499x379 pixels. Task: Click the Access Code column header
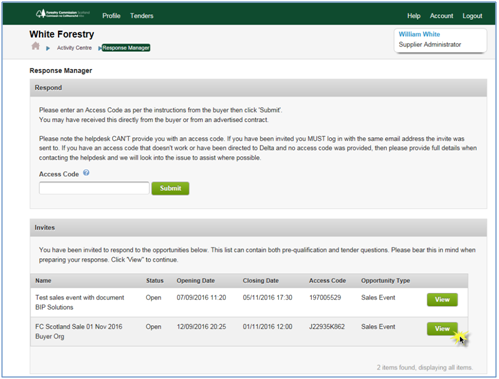pyautogui.click(x=327, y=281)
